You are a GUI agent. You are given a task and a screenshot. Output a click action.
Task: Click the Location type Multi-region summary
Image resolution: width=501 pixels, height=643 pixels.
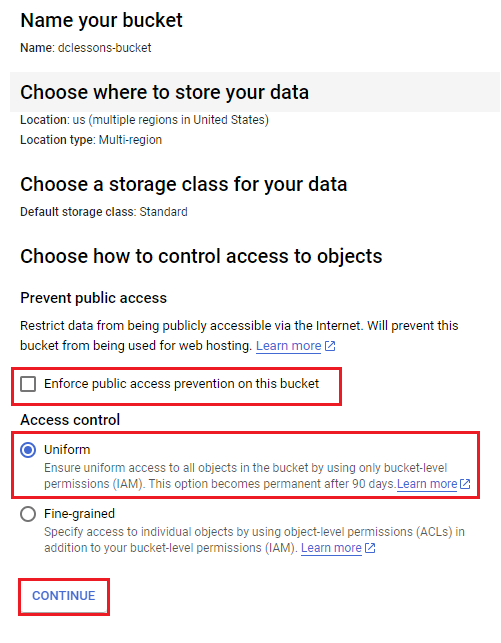click(91, 140)
